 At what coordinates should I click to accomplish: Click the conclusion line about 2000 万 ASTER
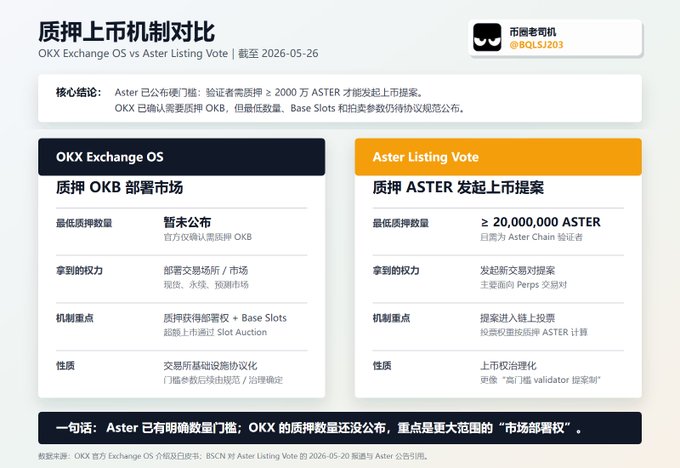point(269,92)
